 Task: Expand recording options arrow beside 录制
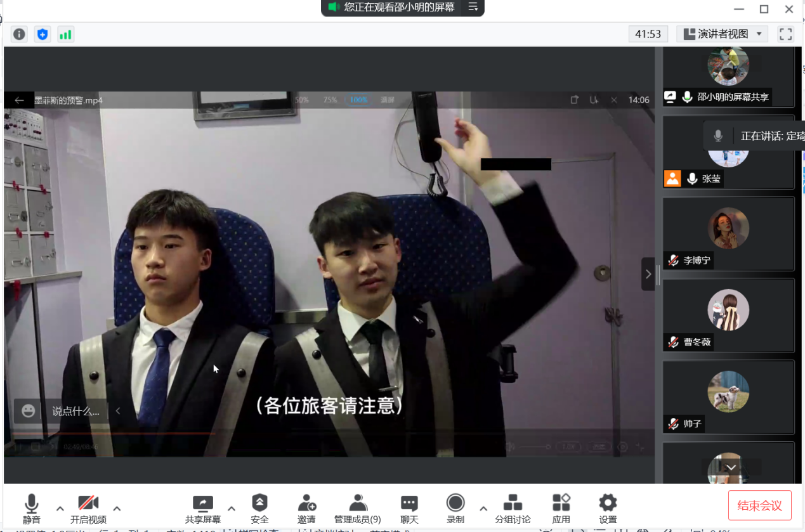click(x=483, y=508)
